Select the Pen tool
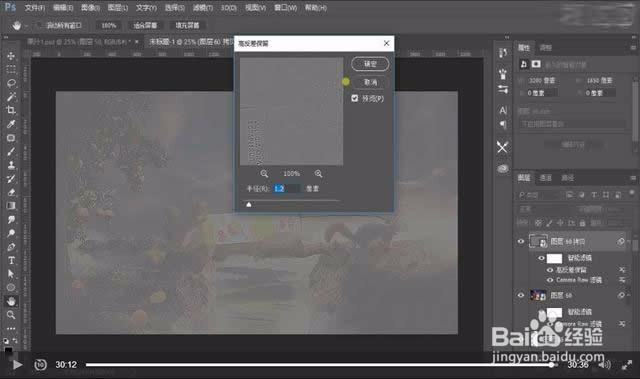This screenshot has width=640, height=379. pyautogui.click(x=11, y=246)
